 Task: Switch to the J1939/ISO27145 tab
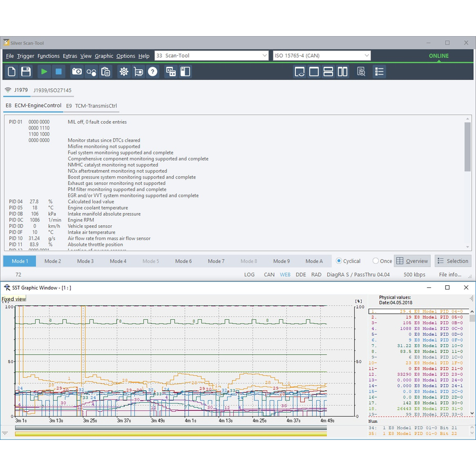point(52,90)
